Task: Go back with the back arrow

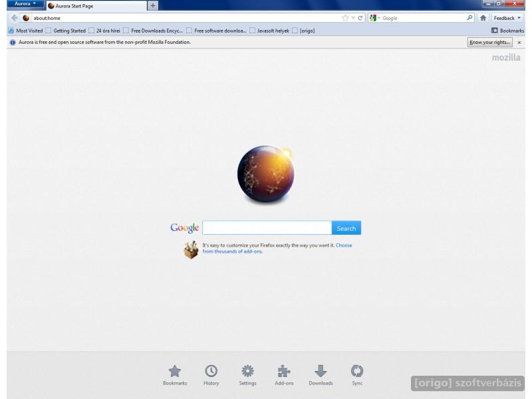Action: (x=14, y=18)
